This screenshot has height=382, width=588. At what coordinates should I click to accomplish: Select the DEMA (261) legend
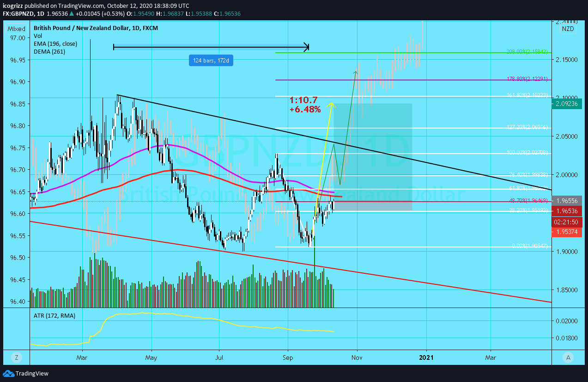[49, 51]
